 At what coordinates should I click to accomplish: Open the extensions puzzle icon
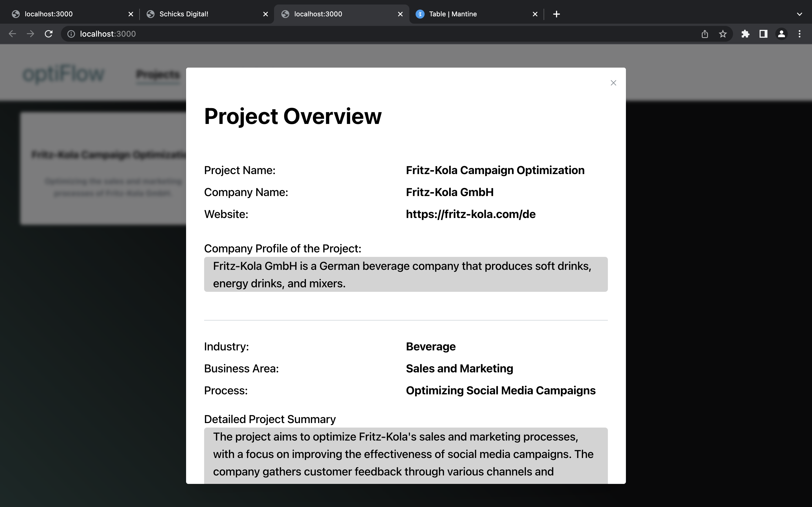coord(745,34)
